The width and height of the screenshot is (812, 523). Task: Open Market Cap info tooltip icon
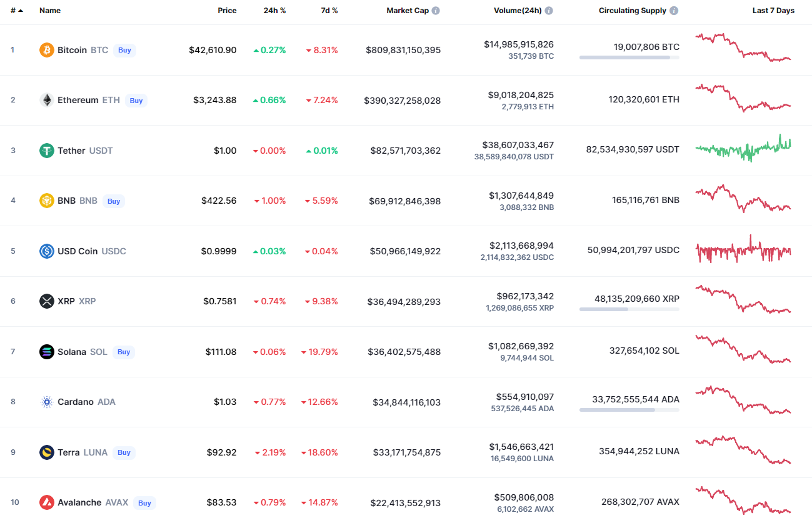[436, 11]
